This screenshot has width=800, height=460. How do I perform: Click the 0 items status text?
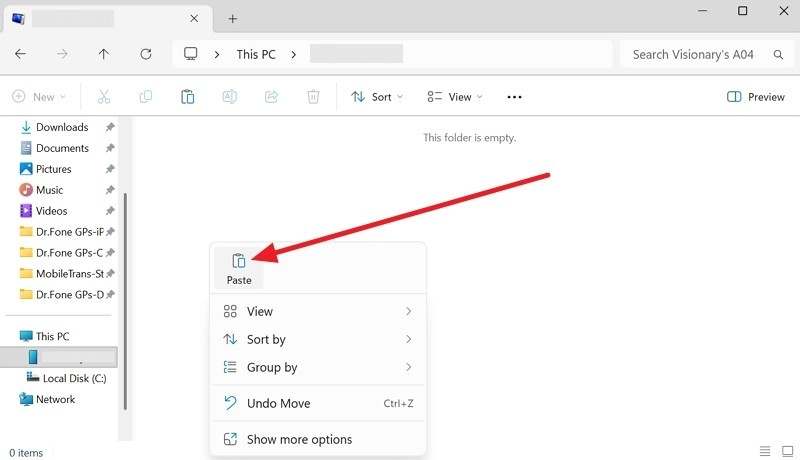pos(26,452)
